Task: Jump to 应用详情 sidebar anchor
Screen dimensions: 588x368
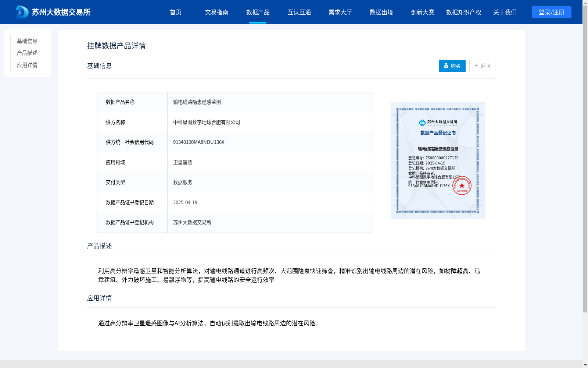Action: click(27, 65)
